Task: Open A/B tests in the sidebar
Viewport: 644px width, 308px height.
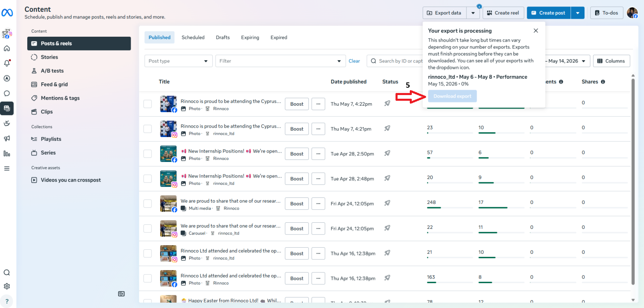Action: coord(79,71)
